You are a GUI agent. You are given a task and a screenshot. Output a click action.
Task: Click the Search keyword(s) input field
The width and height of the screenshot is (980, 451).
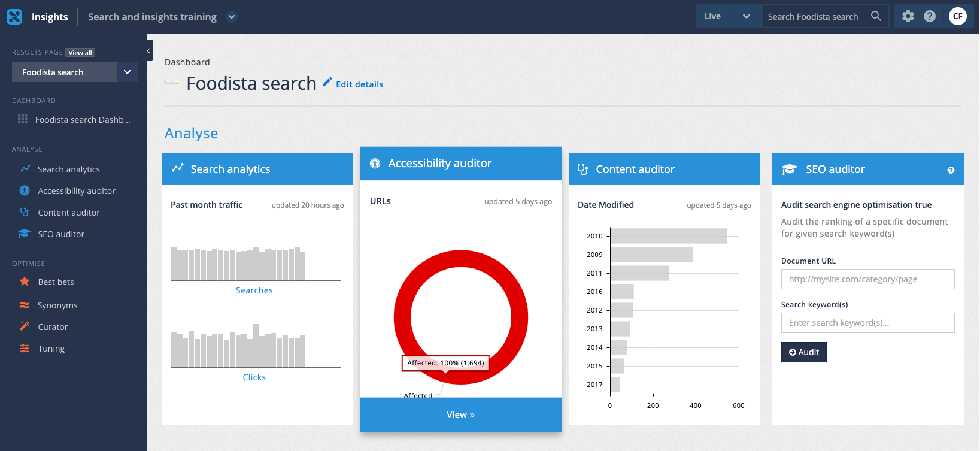pos(868,323)
